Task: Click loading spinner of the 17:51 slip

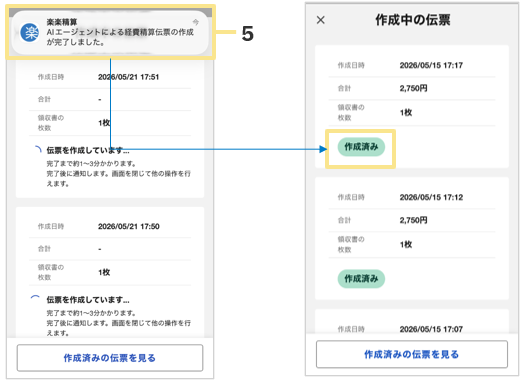Action: point(38,150)
